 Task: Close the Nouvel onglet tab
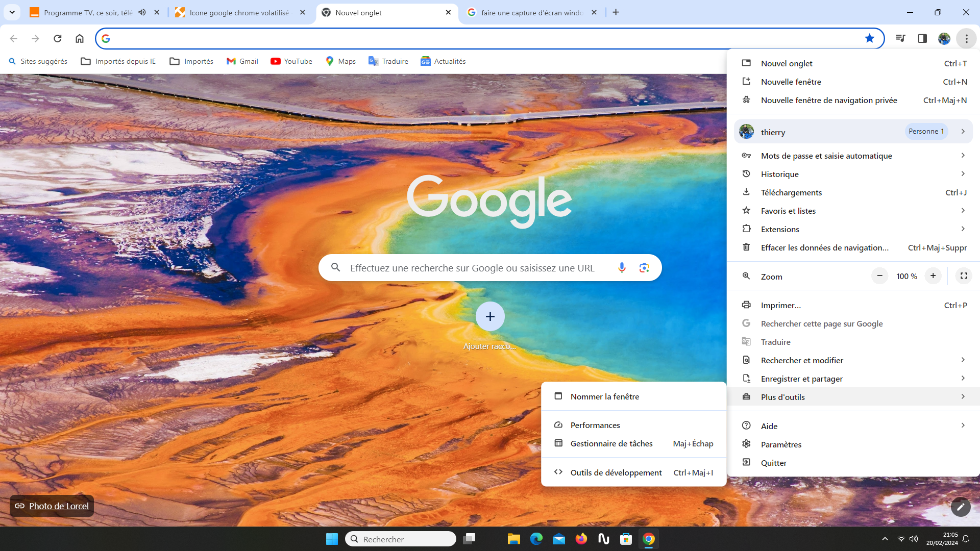point(448,12)
